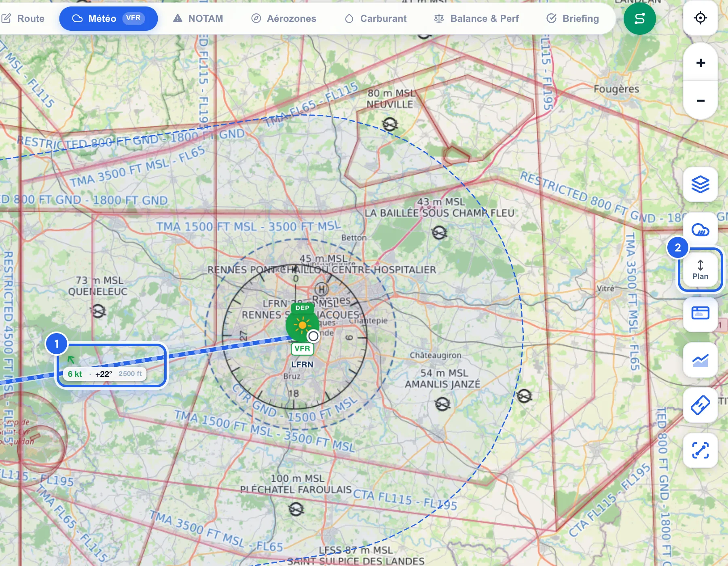728x566 pixels.
Task: Open the area chart profile icon
Action: coord(700,360)
